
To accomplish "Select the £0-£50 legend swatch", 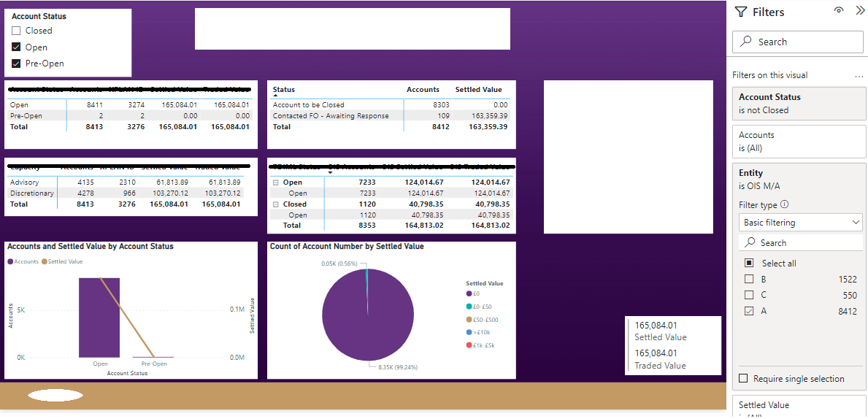I will 469,307.
